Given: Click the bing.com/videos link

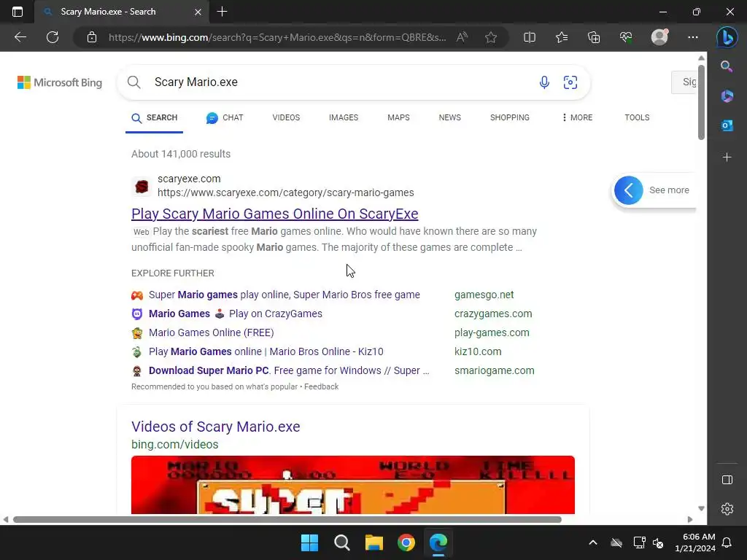Looking at the screenshot, I should tap(175, 444).
